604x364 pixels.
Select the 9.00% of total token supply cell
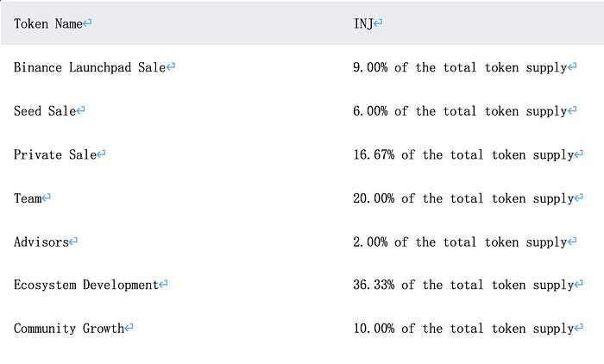coord(459,67)
